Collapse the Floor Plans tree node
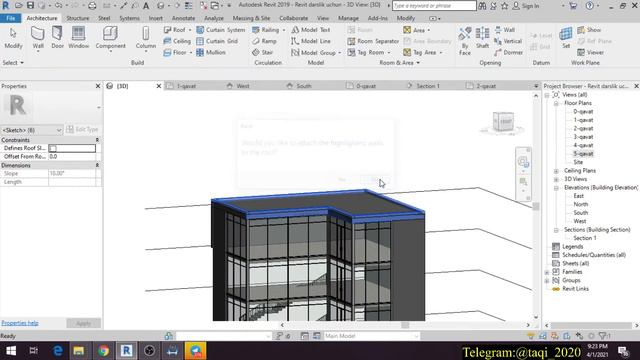Screen dimensions: 640x360 click(x=556, y=103)
